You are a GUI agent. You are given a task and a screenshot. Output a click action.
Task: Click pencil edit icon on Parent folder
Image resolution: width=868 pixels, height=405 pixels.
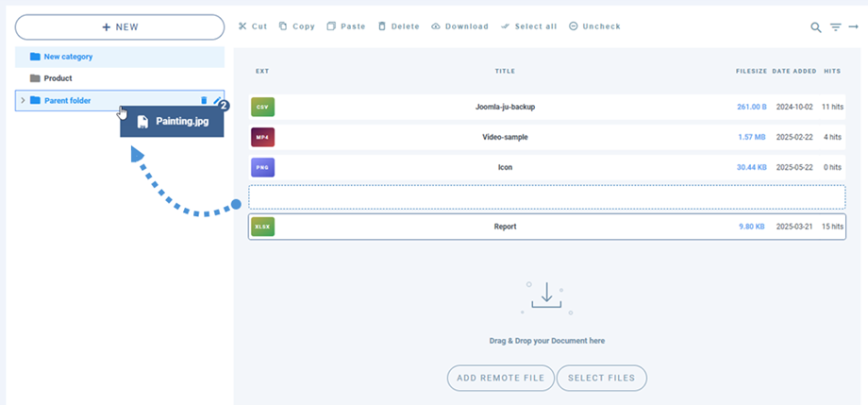pos(217,100)
